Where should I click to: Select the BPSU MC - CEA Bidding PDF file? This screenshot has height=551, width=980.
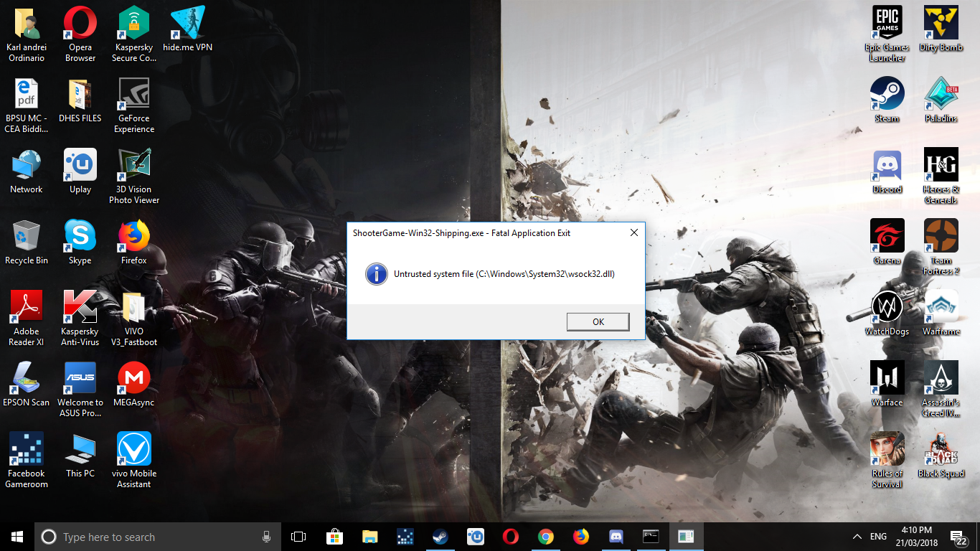[x=27, y=105]
